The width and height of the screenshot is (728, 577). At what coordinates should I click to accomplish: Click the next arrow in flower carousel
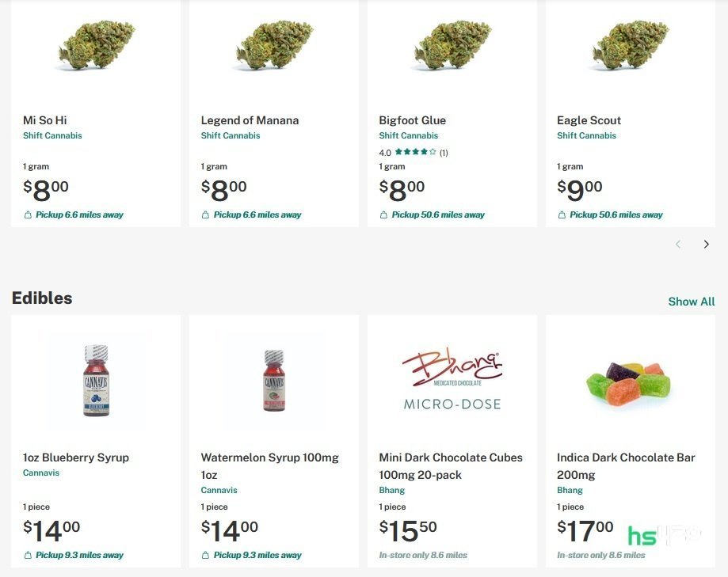point(706,244)
